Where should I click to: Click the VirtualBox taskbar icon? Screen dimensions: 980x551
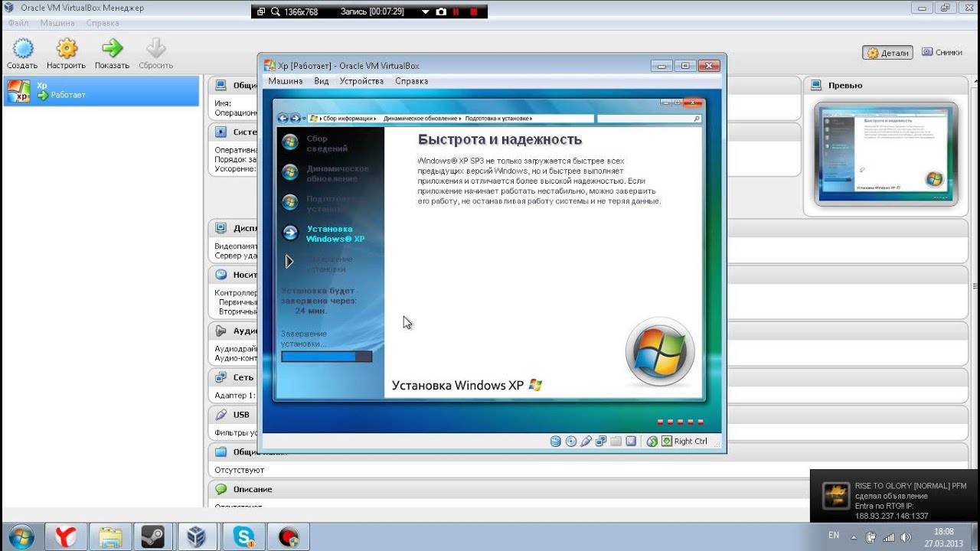click(198, 537)
